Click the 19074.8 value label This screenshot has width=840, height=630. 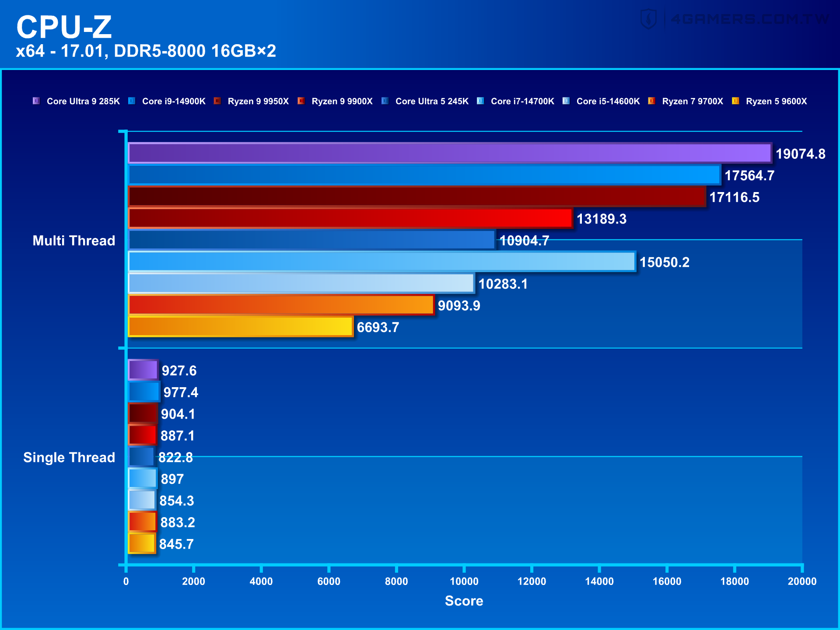tap(801, 154)
